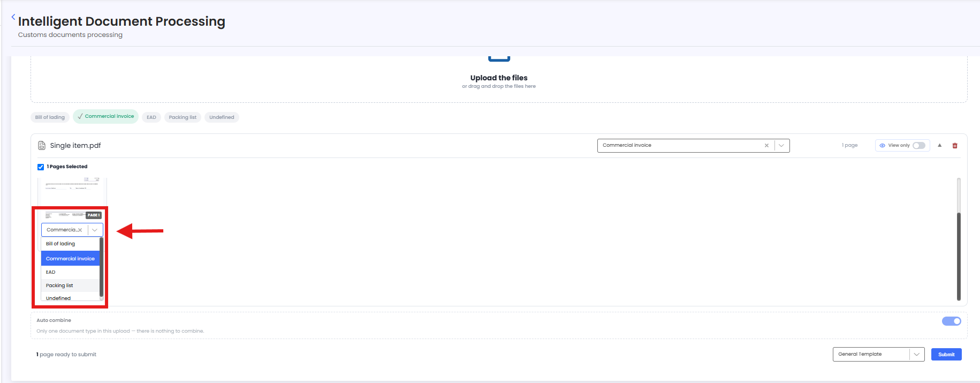Delete Single item.pdf with trash icon
This screenshot has height=383, width=980.
point(955,146)
